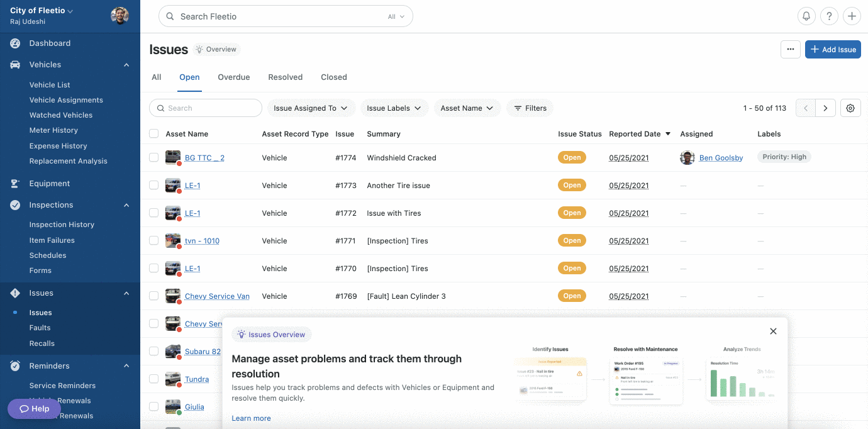Check the box for issue #1769
Image resolution: width=868 pixels, height=429 pixels.
(x=154, y=296)
